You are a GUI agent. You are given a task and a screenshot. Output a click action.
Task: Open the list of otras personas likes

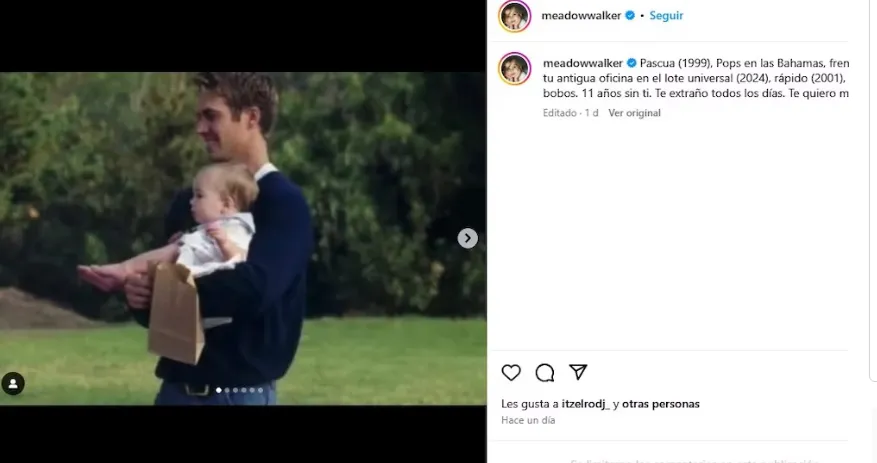click(x=661, y=404)
